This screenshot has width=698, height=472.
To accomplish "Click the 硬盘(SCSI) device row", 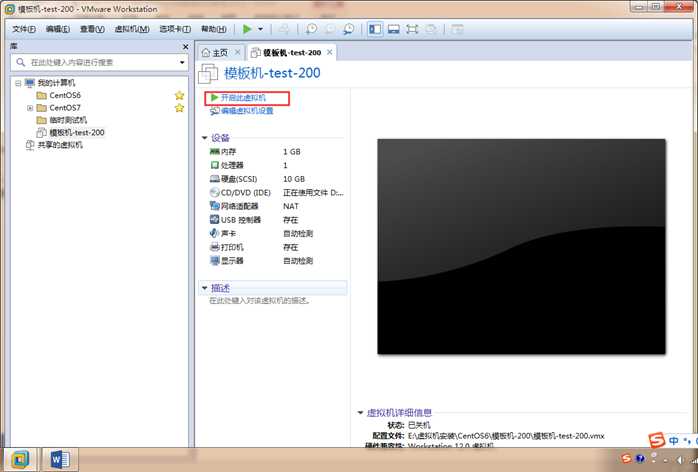I will pos(276,179).
